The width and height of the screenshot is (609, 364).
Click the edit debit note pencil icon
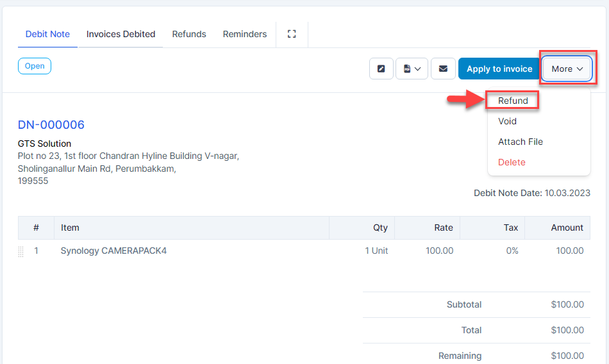pos(381,69)
